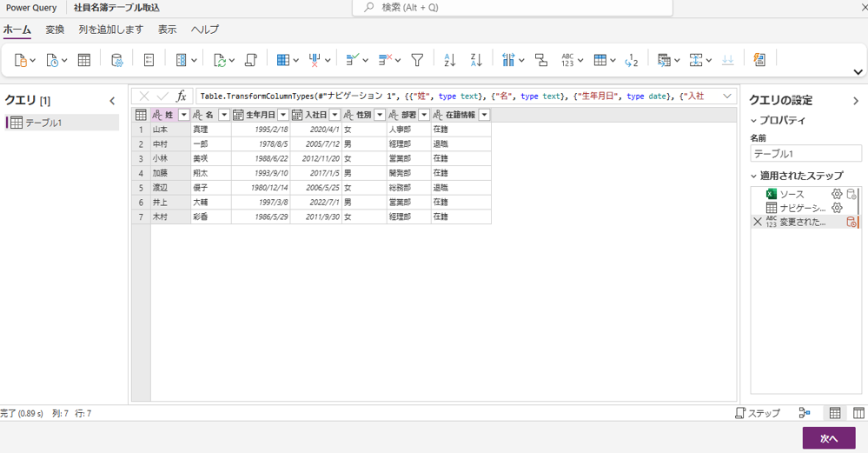Open the 名 column filter dropdown
This screenshot has height=453, width=868.
(x=224, y=115)
